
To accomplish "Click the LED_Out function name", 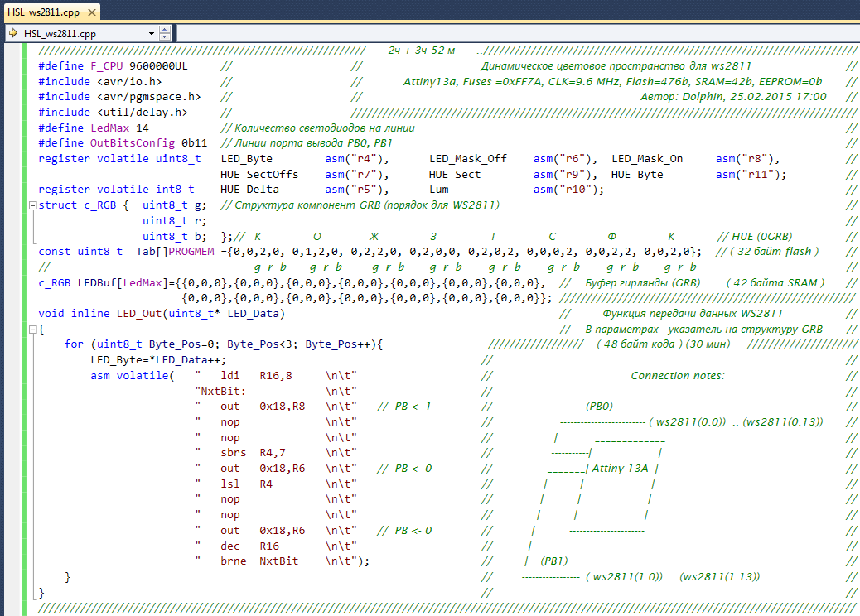I will point(138,314).
